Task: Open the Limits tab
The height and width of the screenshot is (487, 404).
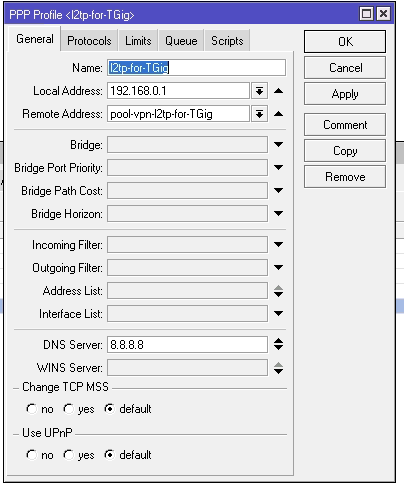Action: point(138,41)
